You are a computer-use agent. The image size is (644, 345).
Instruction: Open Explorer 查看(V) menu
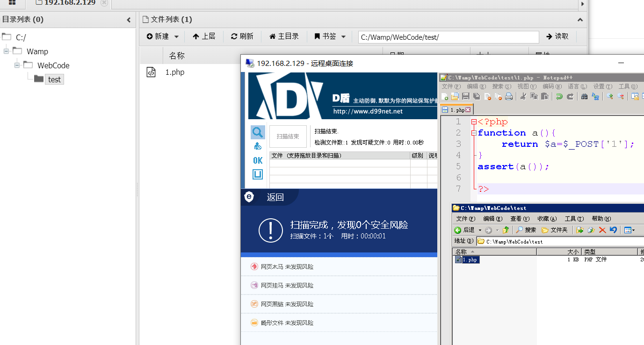520,219
